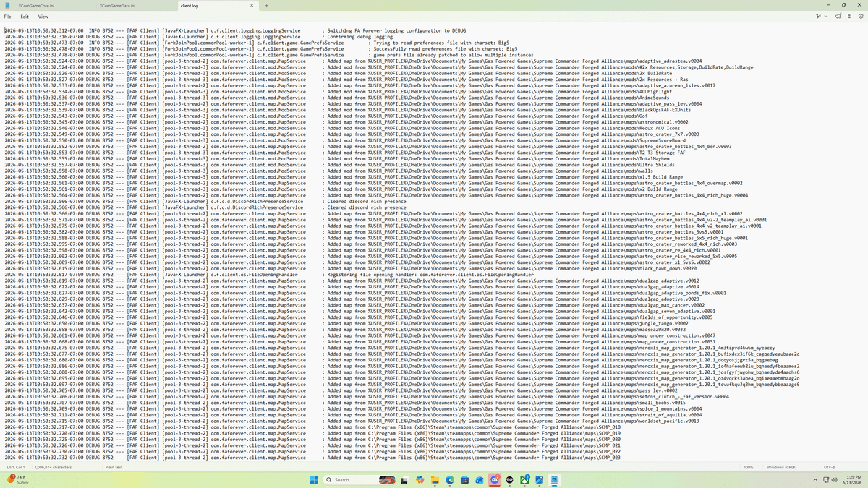
Task: Open the Edit menu
Action: pyautogui.click(x=25, y=16)
